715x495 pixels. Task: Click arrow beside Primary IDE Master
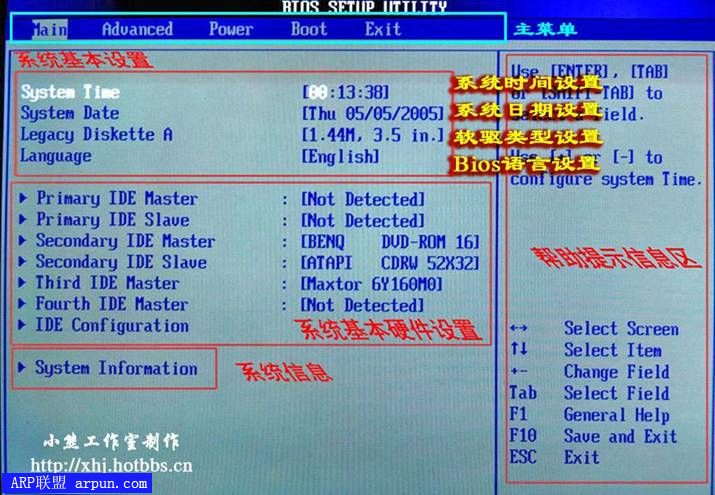23,198
